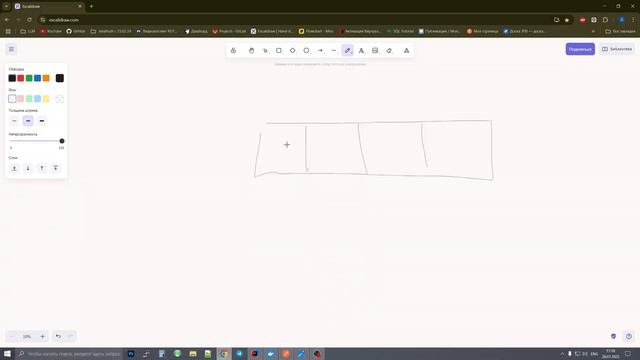Viewport: 640px width, 360px height.
Task: Open the custom stroke color picker
Action: click(x=60, y=78)
